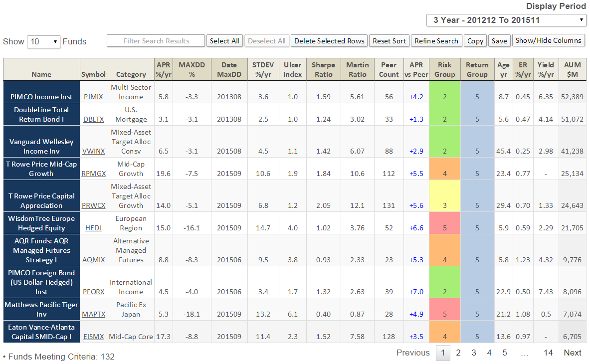Open the PIMIX symbol link
The width and height of the screenshot is (590, 364).
click(94, 97)
